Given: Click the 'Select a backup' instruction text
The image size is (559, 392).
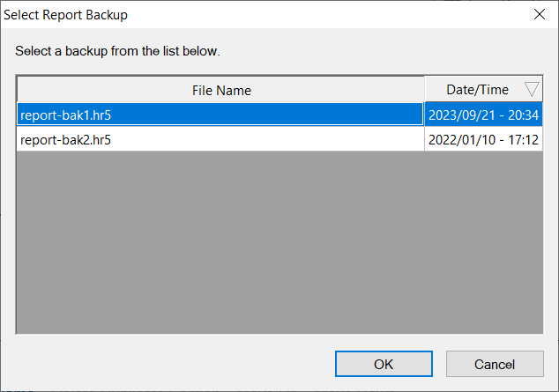Looking at the screenshot, I should 117,51.
